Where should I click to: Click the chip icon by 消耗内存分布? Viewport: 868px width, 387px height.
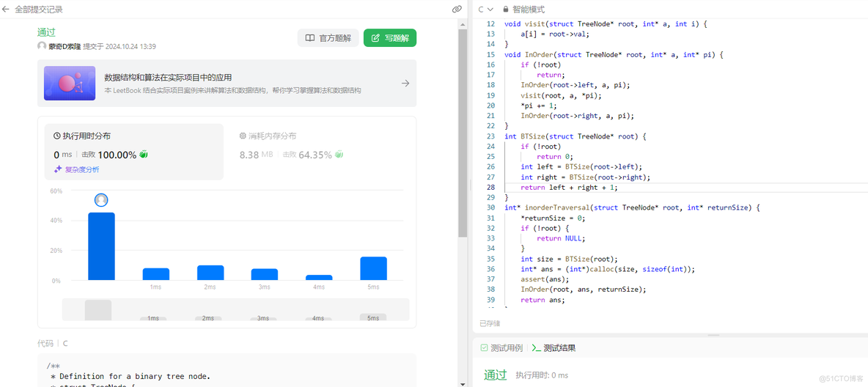tap(243, 136)
